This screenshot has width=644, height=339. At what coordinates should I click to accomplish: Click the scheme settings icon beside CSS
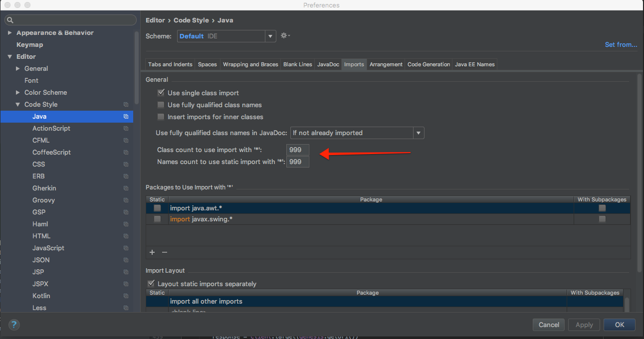126,165
